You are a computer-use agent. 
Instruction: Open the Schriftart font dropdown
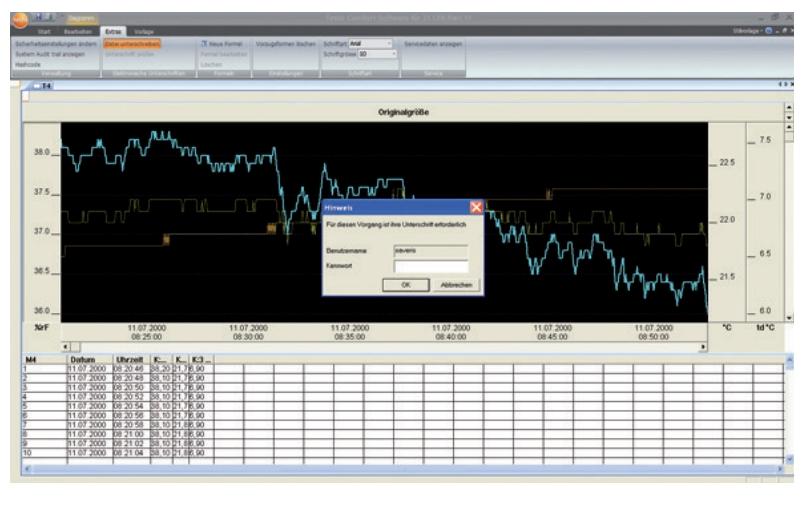pos(389,44)
